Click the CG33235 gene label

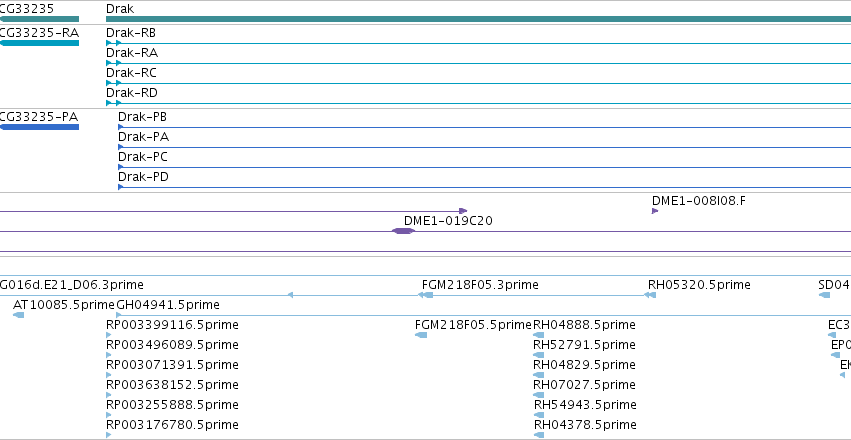tap(27, 9)
